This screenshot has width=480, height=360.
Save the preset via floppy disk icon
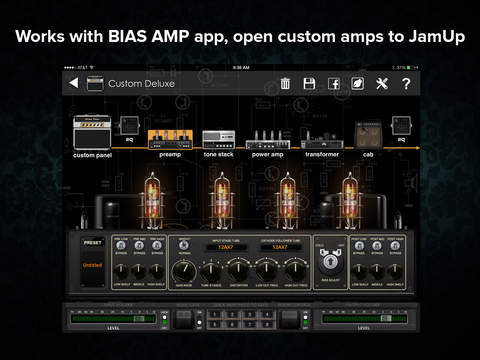tap(309, 83)
